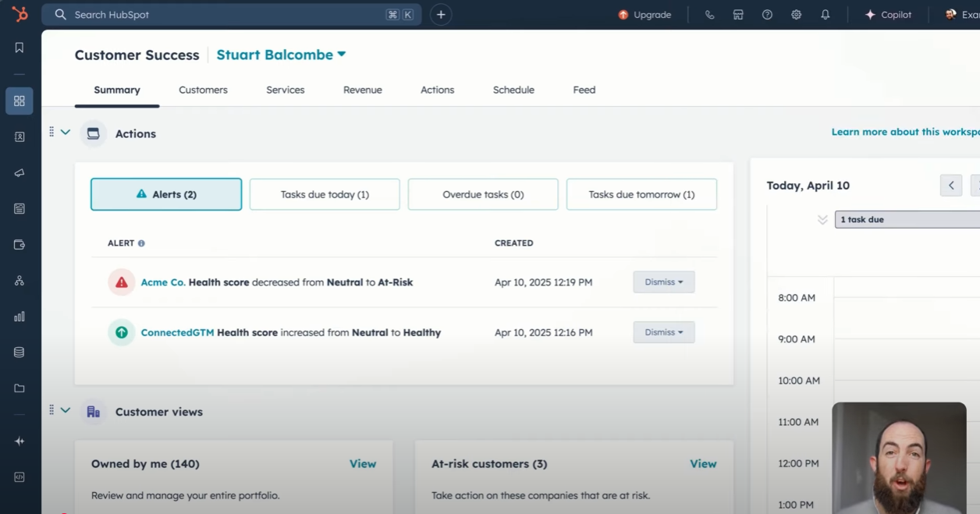This screenshot has height=514, width=980.
Task: Open Breeze sparkle icon in sidebar
Action: point(20,441)
